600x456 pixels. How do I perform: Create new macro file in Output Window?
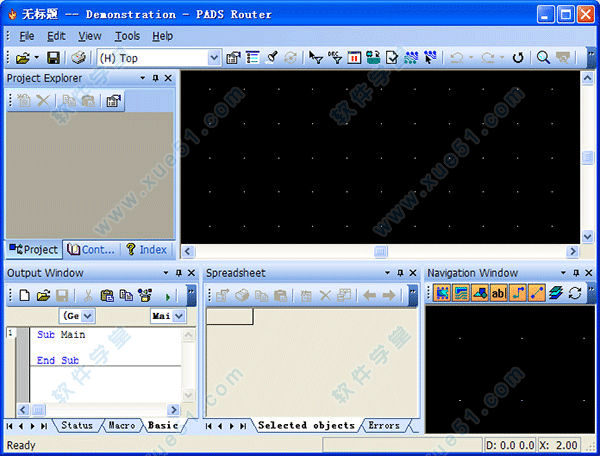coord(25,295)
